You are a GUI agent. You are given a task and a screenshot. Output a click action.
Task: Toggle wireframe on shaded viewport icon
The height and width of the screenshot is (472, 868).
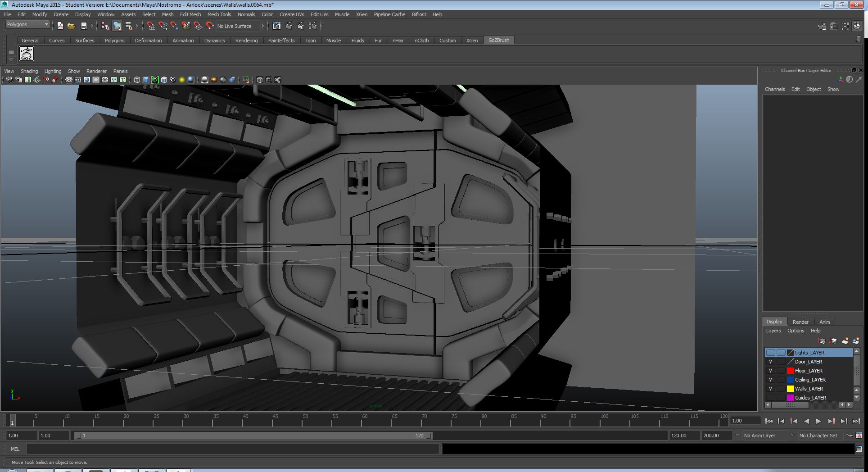(164, 80)
